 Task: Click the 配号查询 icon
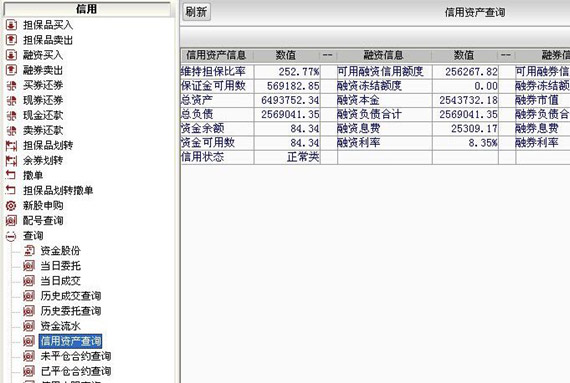coord(11,220)
